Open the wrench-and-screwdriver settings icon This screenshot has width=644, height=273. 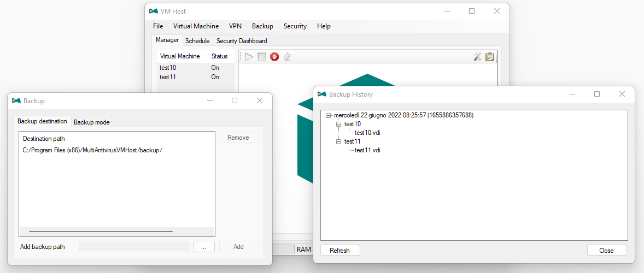pyautogui.click(x=477, y=57)
